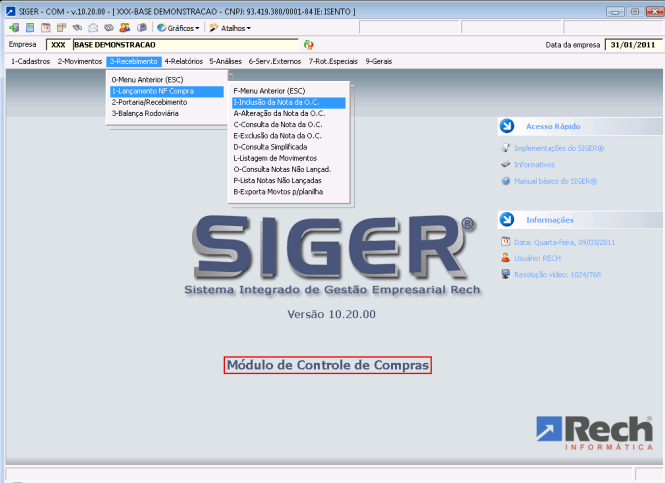Open Informativos link

pos(534,165)
